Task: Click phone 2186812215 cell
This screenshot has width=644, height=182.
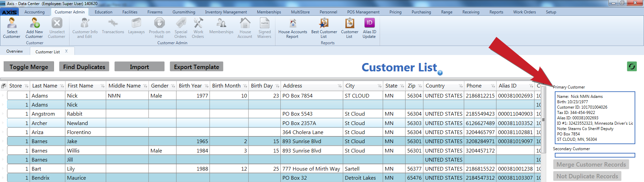Action: tap(480, 96)
